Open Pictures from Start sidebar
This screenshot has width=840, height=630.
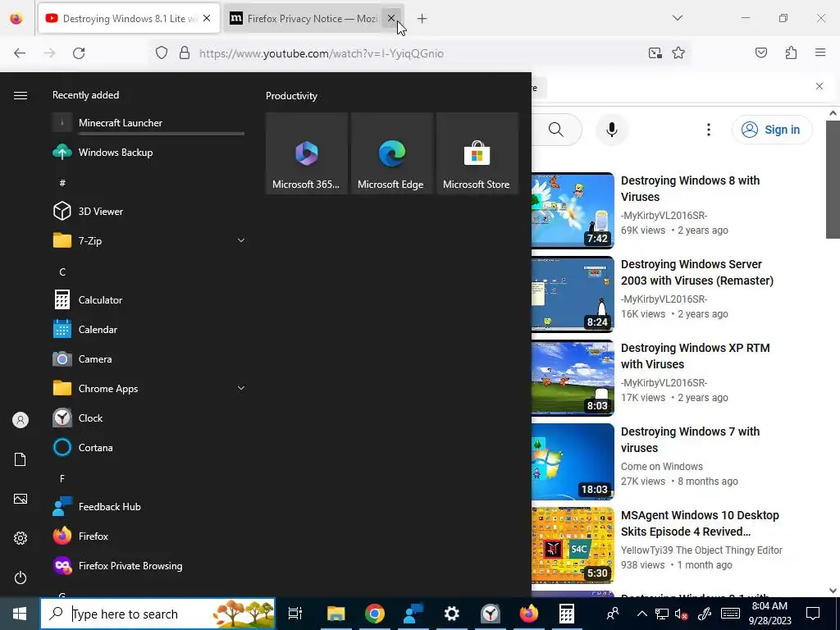click(21, 499)
